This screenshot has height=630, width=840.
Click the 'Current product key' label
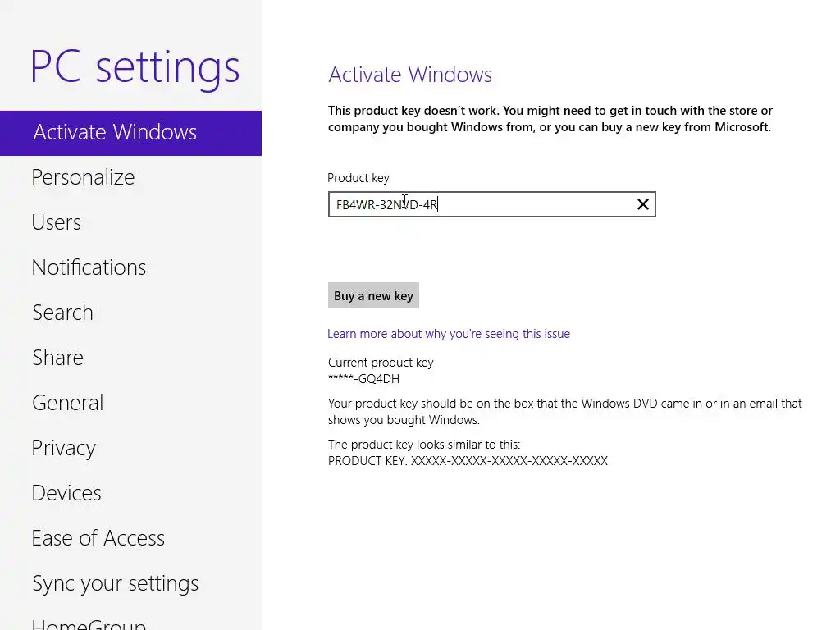point(381,363)
